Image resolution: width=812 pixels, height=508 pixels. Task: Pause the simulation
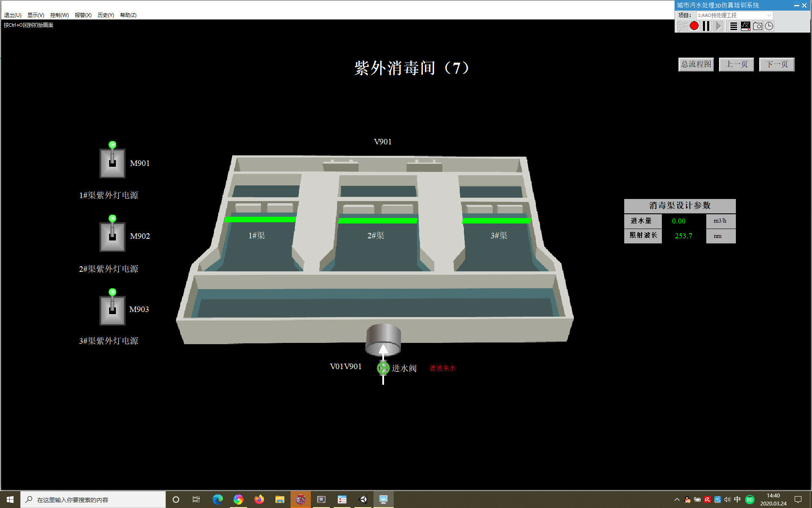(x=706, y=26)
